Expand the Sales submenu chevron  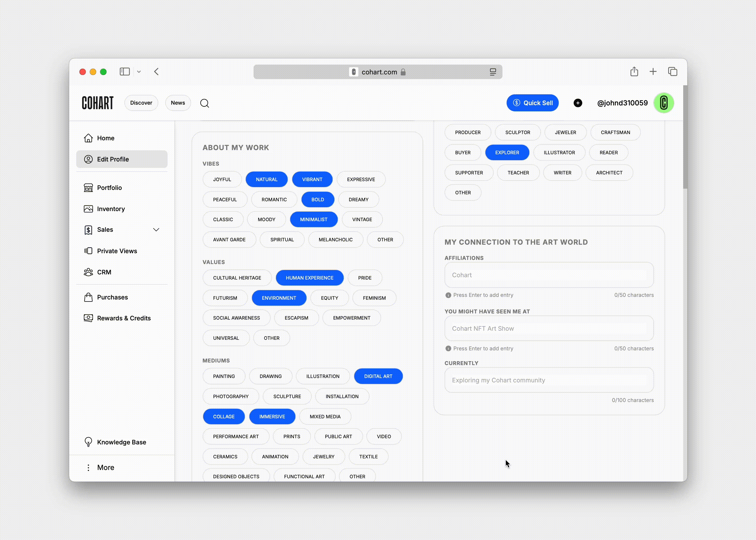(156, 229)
